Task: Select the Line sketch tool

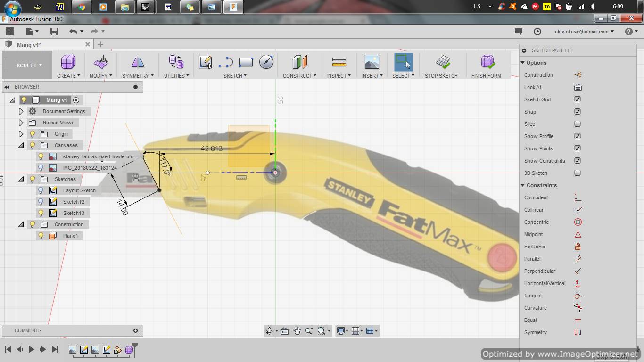Action: [226, 62]
